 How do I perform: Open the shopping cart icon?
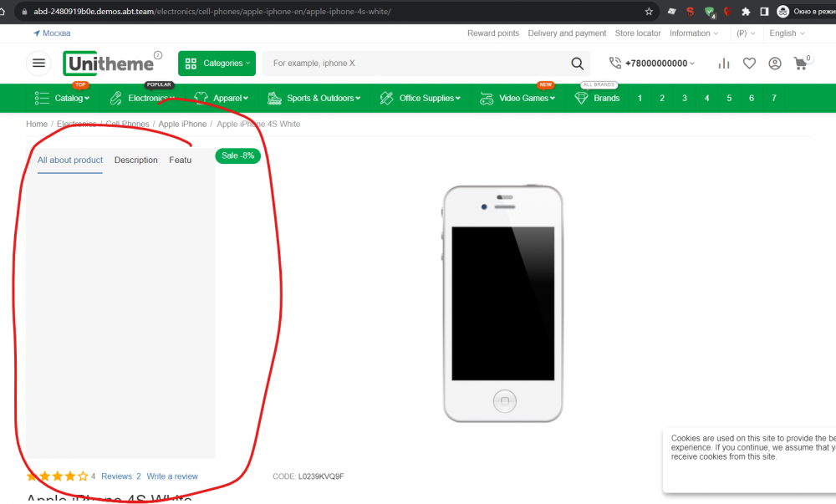click(x=800, y=63)
